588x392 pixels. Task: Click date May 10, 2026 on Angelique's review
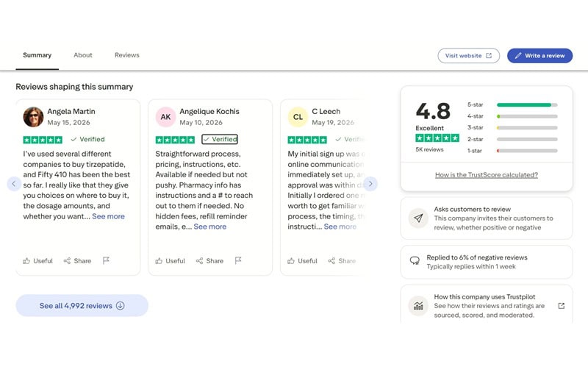coord(201,123)
